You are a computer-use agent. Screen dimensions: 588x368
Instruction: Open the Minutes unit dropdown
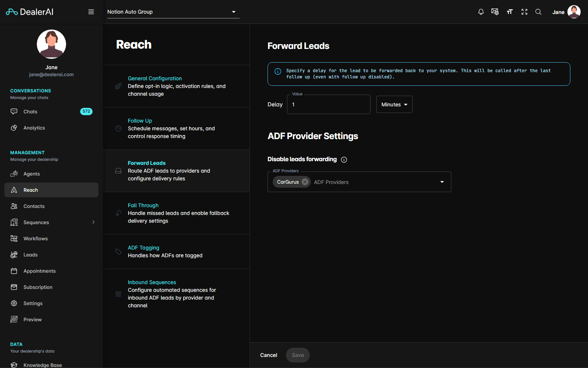(x=394, y=105)
